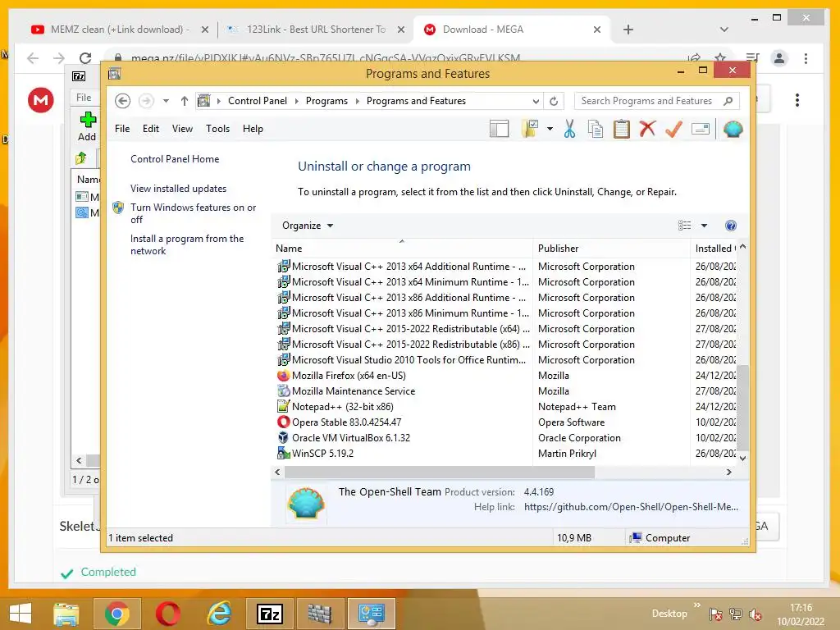Sort by the Name column header
Viewport: 840px width, 630px height.
[402, 249]
